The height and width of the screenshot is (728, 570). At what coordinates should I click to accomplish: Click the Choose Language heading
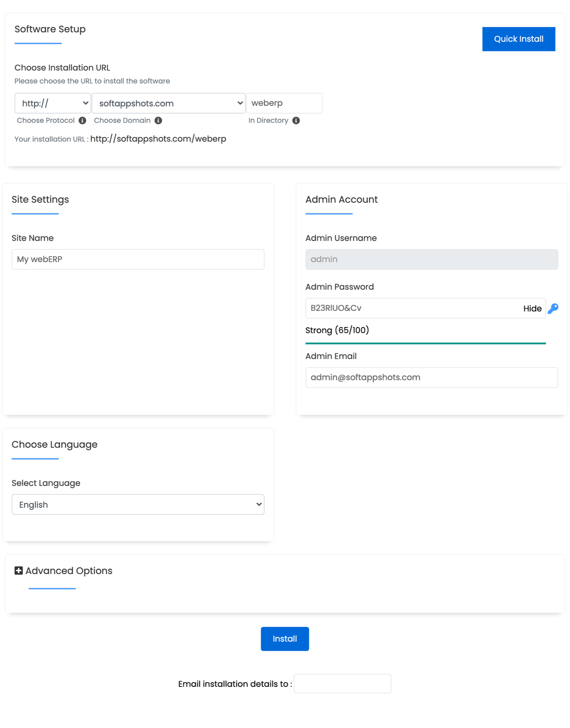click(54, 444)
